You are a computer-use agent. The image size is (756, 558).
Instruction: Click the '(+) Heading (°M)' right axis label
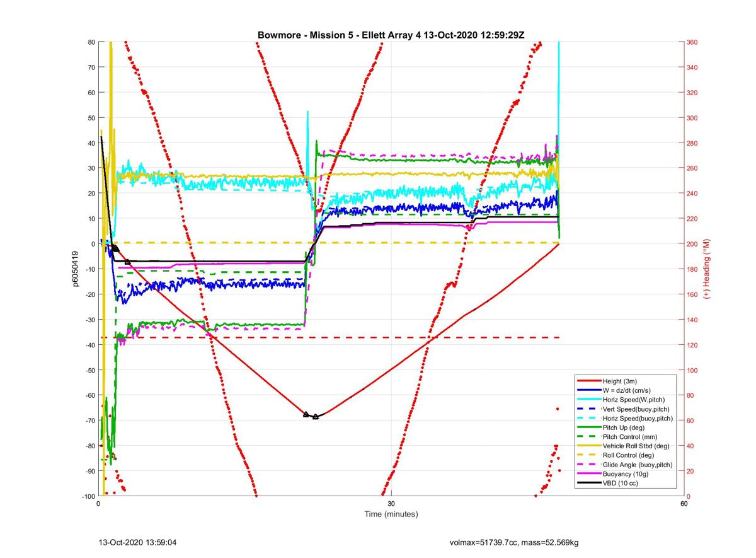(x=707, y=269)
